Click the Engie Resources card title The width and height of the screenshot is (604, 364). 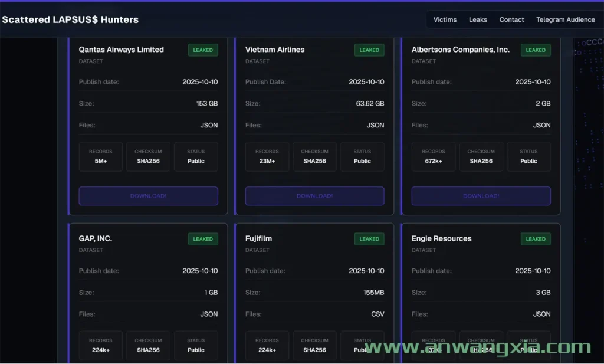tap(441, 238)
